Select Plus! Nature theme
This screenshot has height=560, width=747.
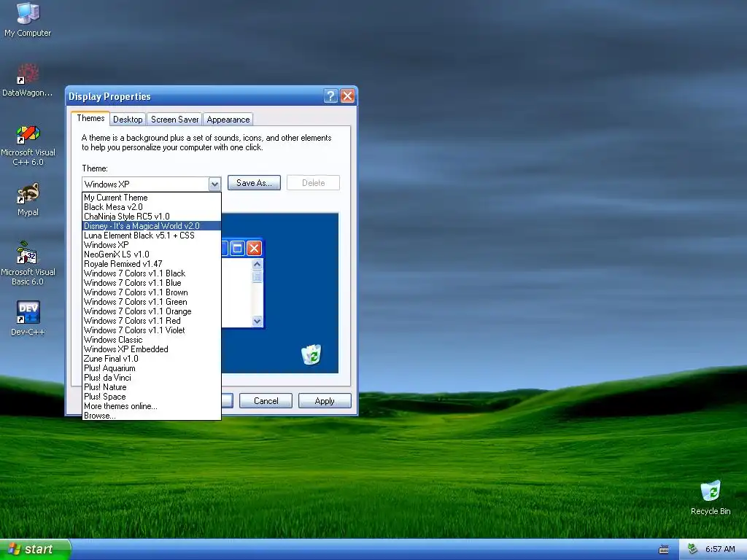pyautogui.click(x=152, y=387)
